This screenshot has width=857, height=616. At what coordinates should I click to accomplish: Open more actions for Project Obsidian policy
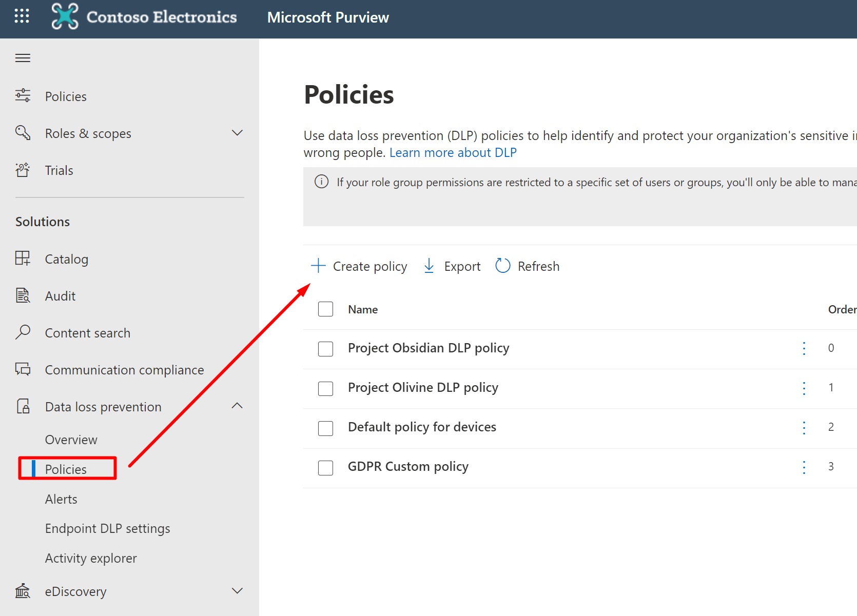click(x=804, y=348)
